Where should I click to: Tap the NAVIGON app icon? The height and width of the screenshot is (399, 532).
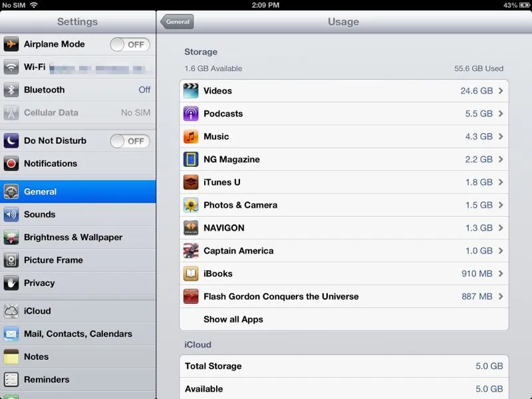[191, 228]
